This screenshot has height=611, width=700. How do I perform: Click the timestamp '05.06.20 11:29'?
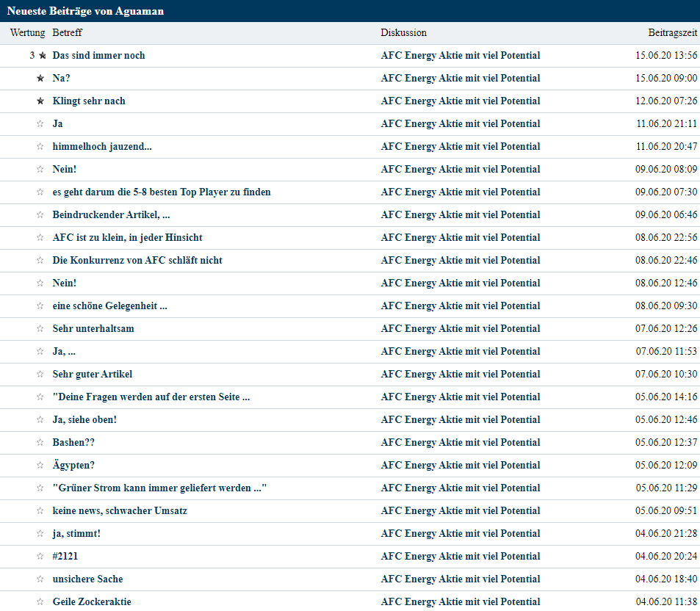[666, 488]
